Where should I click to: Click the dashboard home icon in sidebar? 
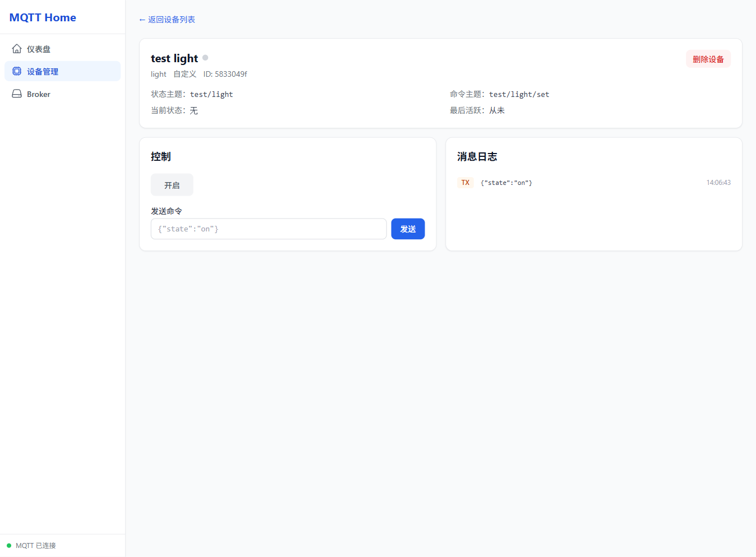[x=17, y=49]
